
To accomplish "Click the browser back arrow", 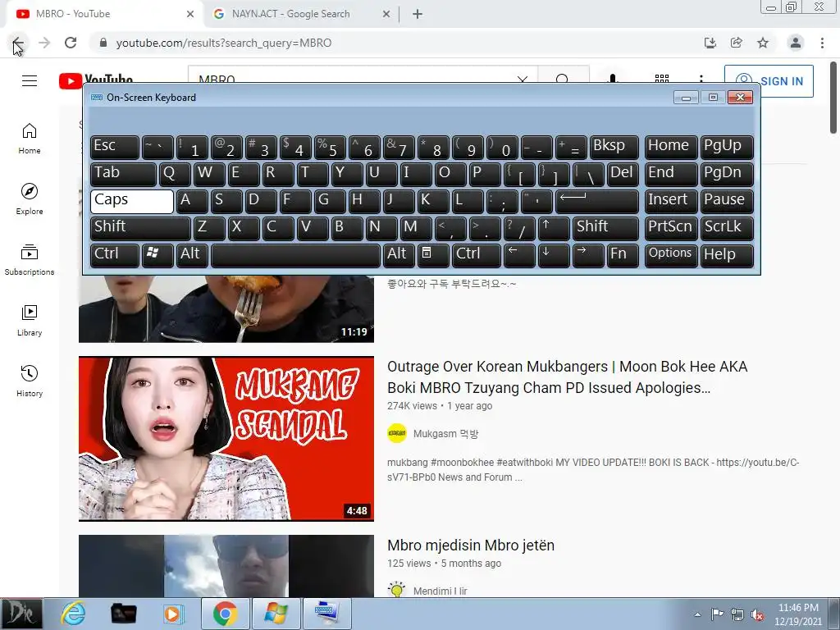I will click(18, 43).
